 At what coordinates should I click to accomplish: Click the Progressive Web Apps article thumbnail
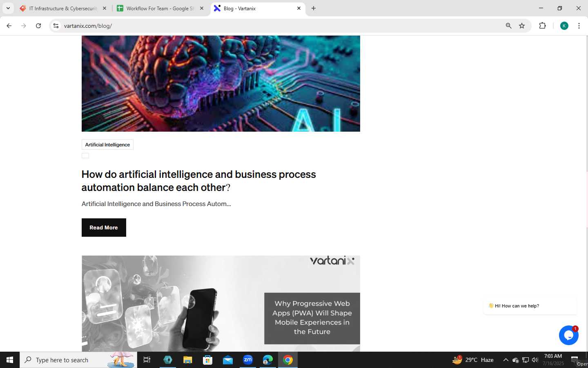(221, 303)
